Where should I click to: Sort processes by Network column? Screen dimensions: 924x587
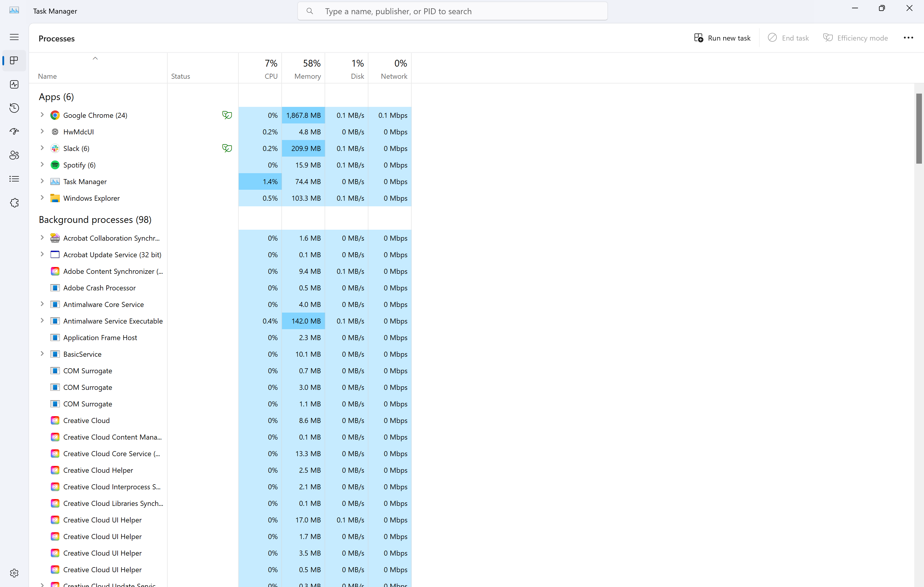[x=390, y=68]
